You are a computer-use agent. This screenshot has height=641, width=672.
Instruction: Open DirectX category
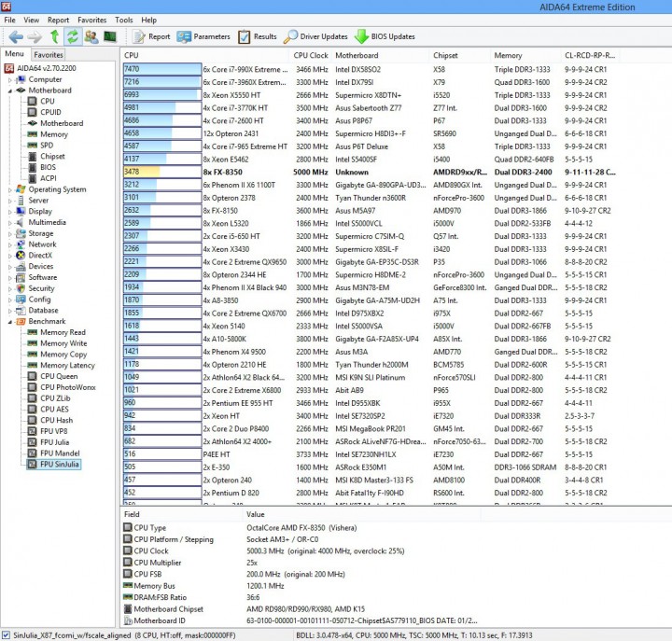coord(35,256)
